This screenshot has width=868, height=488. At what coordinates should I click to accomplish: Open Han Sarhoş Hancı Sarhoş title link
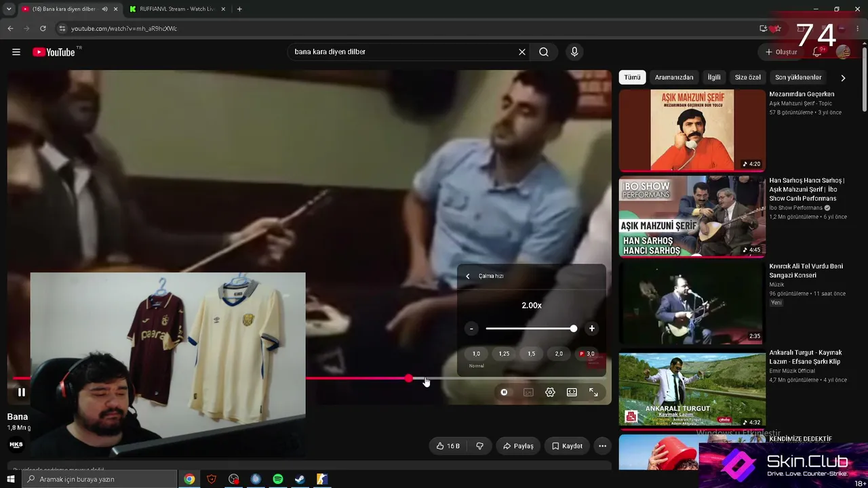click(x=807, y=189)
